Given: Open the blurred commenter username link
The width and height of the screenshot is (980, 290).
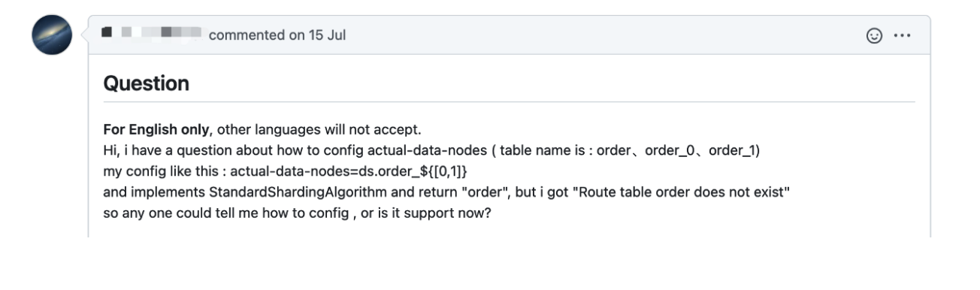Looking at the screenshot, I should point(153,35).
